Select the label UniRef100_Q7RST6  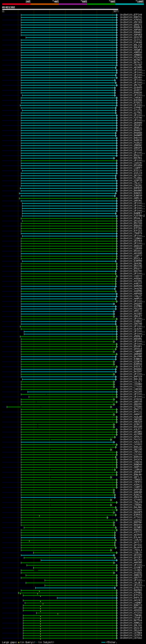click(x=131, y=588)
